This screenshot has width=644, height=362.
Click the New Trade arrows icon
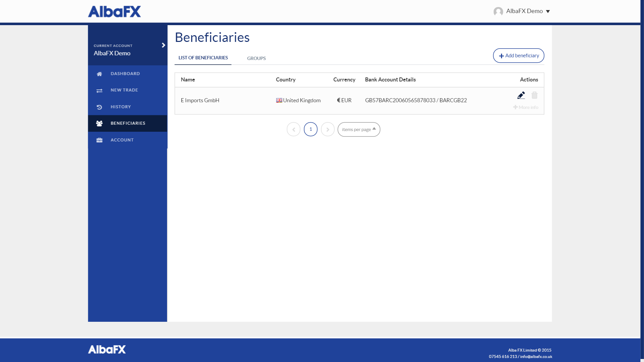click(x=99, y=90)
